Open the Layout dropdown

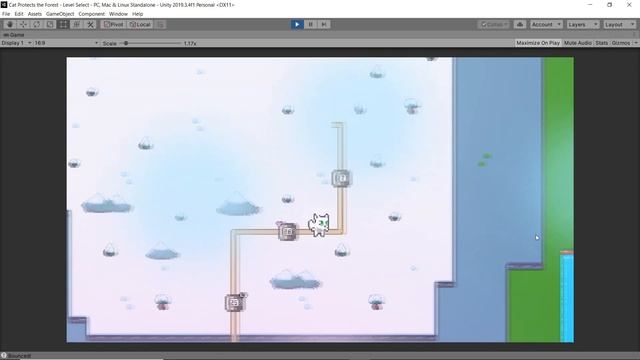(x=619, y=24)
